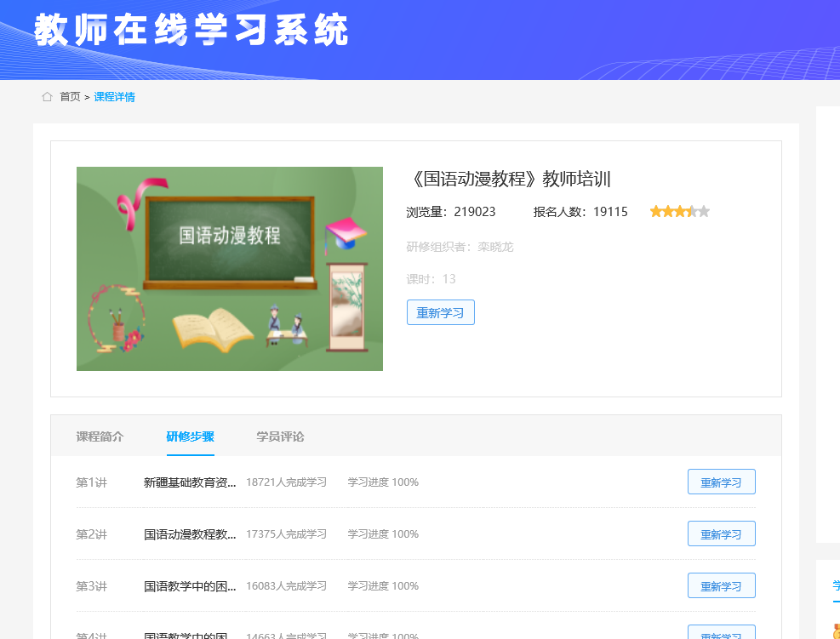The height and width of the screenshot is (639, 840).
Task: Click 重新学习 for 第1讲
Action: (x=721, y=482)
